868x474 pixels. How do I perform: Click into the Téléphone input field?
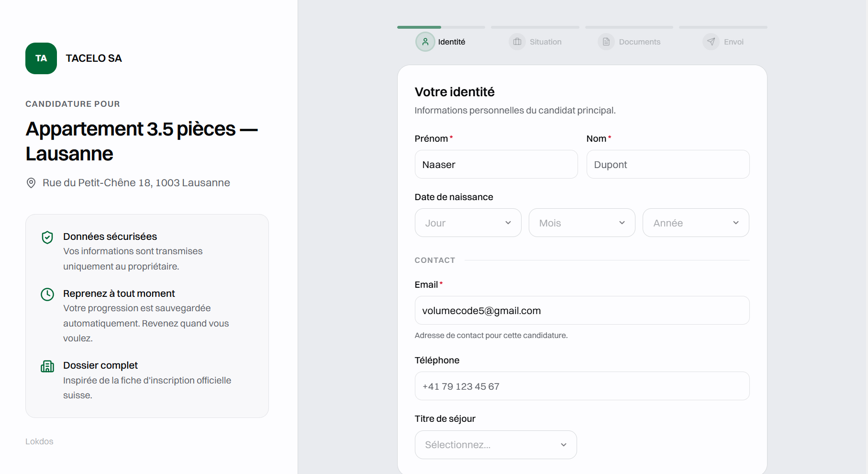(x=581, y=386)
